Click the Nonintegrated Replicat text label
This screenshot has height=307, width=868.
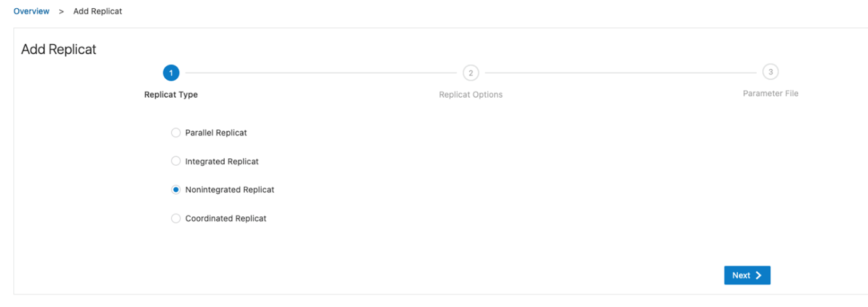tap(229, 190)
